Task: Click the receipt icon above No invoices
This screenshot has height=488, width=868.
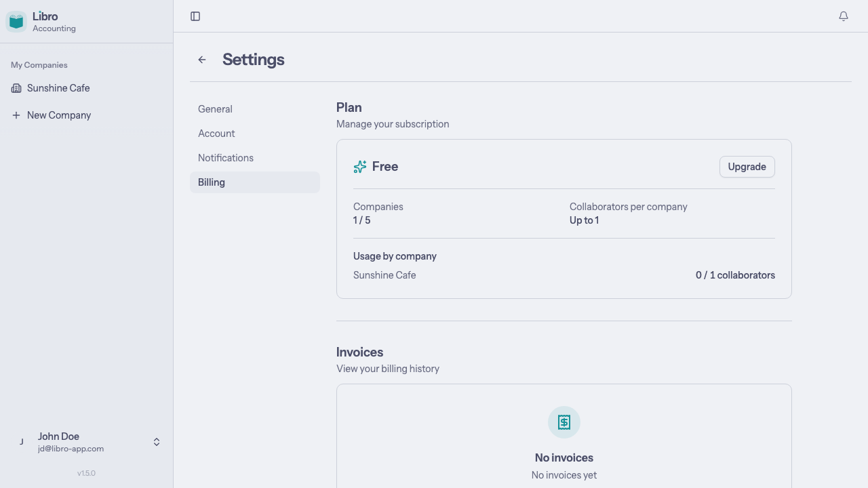Action: [x=564, y=422]
